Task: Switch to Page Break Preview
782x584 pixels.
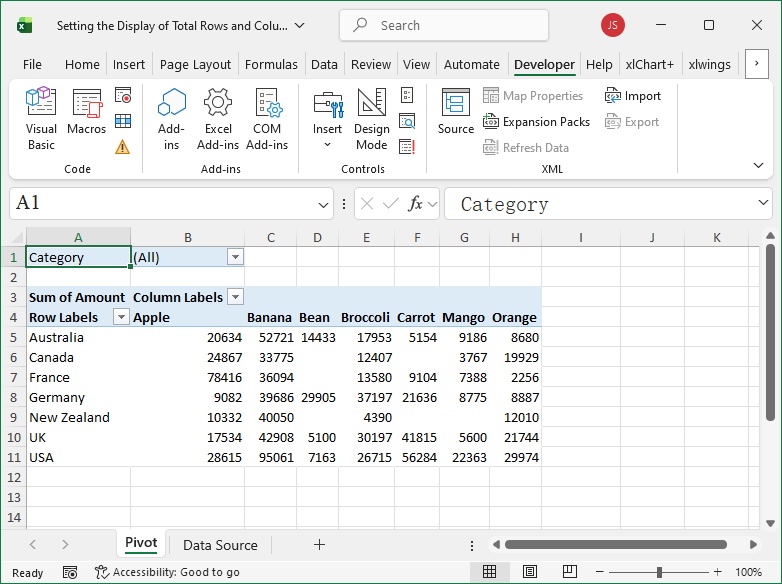Action: 570,572
